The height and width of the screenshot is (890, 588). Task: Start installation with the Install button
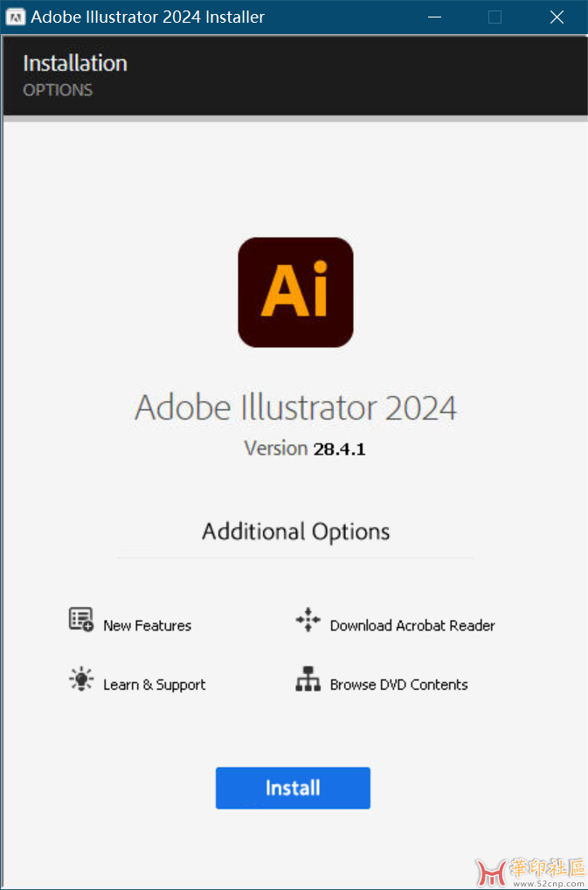coord(293,788)
